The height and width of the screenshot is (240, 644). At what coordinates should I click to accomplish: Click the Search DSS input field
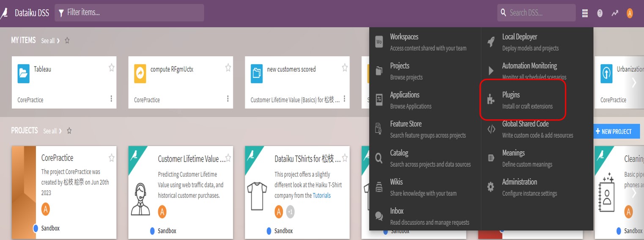pyautogui.click(x=537, y=13)
